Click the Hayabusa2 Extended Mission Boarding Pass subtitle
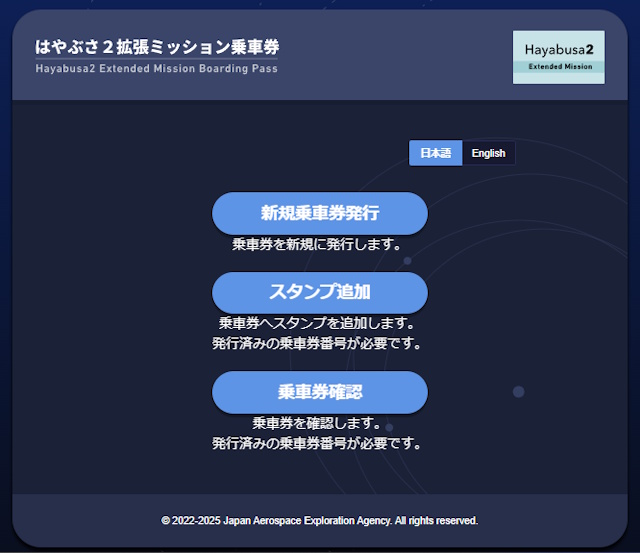 click(x=157, y=68)
